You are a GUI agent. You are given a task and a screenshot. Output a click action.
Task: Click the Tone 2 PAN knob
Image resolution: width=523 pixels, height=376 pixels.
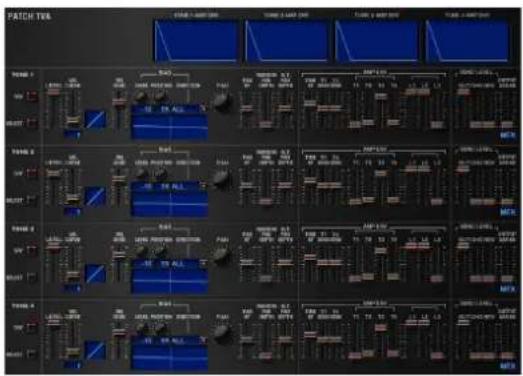pyautogui.click(x=222, y=179)
